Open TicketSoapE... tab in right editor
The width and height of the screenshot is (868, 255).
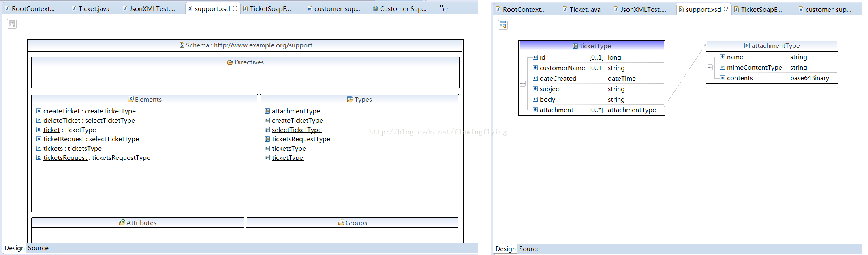758,9
